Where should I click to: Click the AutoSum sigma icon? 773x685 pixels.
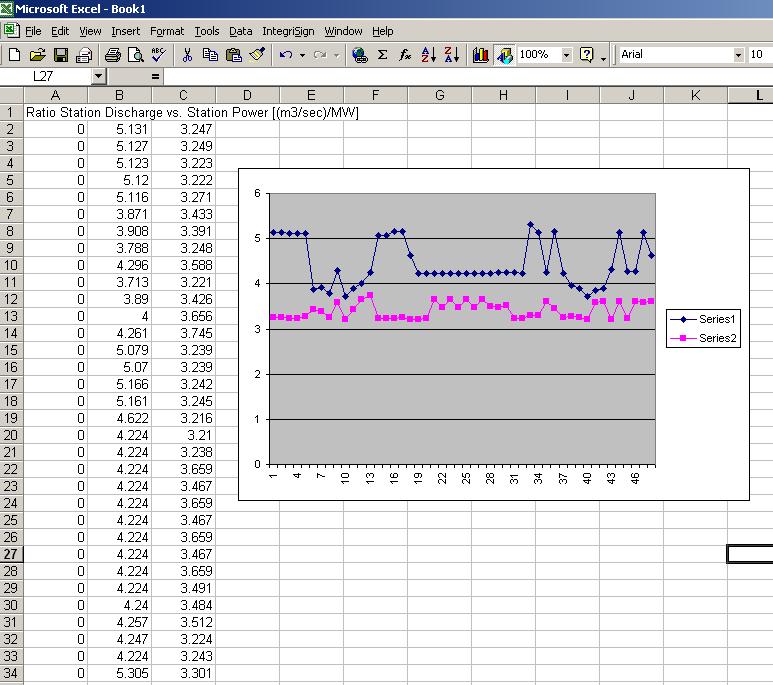point(382,55)
